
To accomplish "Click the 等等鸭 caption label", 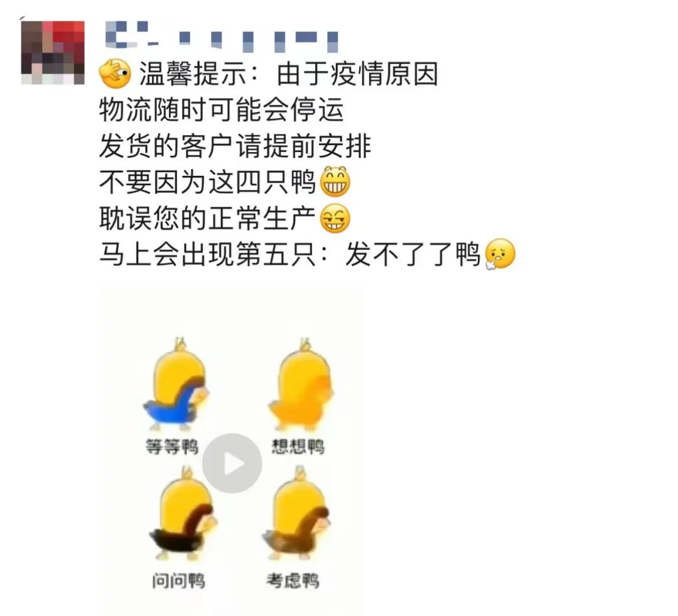I will coord(172,446).
